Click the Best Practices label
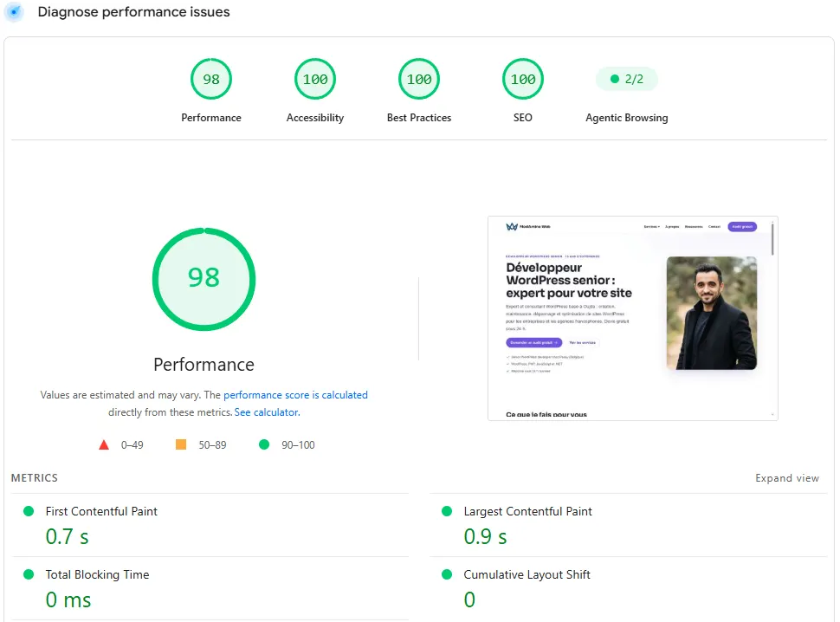Screen dimensions: 840x622 [419, 117]
